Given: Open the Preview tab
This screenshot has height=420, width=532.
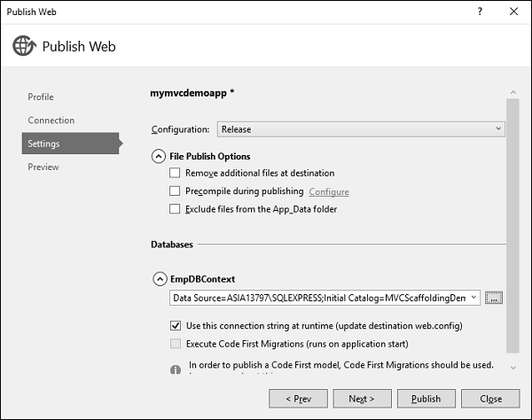Looking at the screenshot, I should click(43, 167).
